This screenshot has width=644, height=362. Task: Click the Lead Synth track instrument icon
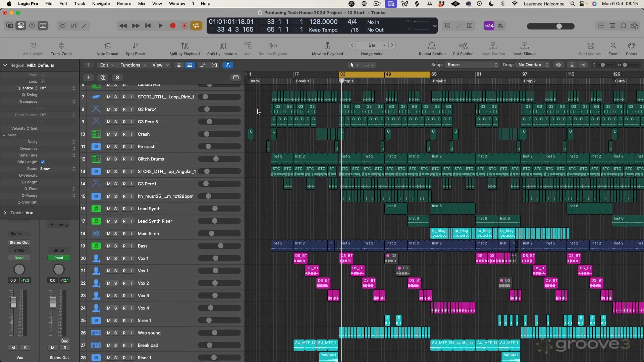(96, 209)
